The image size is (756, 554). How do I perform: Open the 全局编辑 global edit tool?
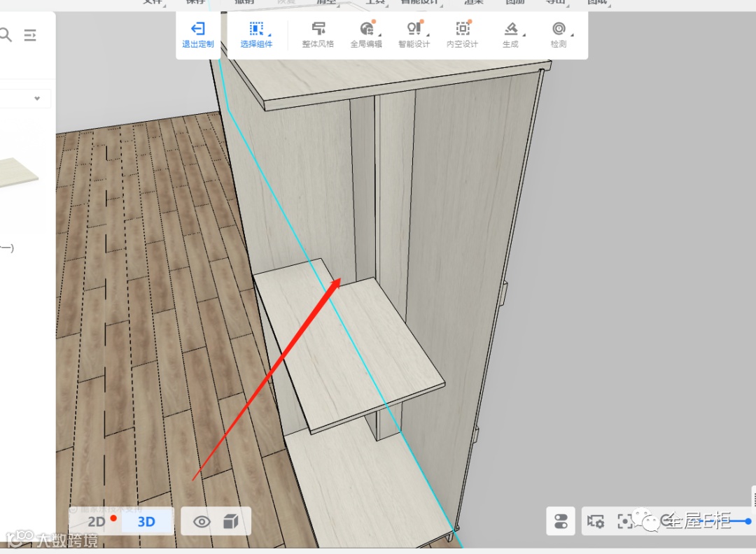tap(366, 35)
